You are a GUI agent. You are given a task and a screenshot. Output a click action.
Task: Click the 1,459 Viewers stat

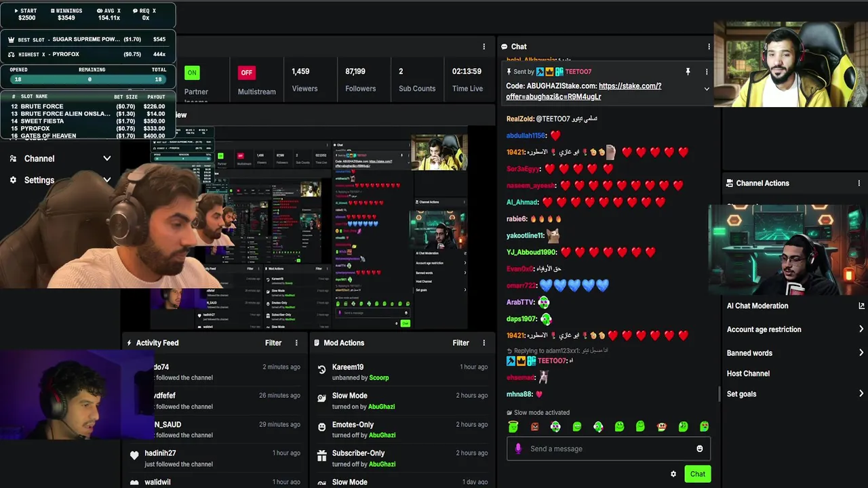click(x=304, y=79)
